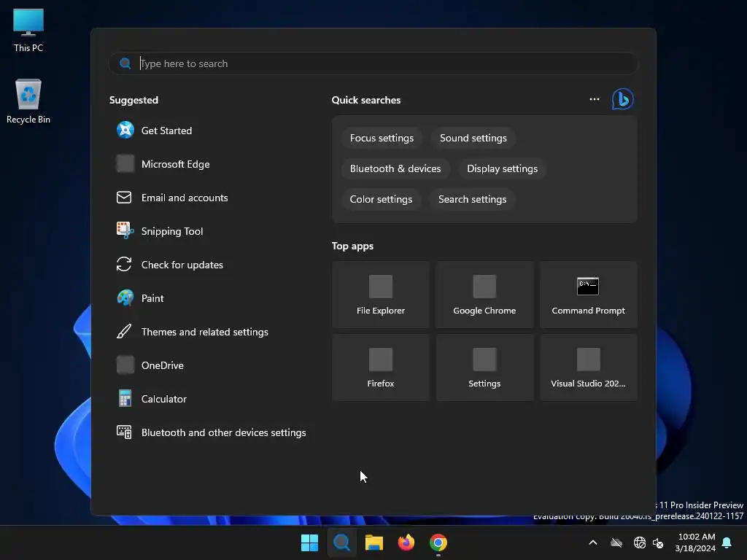Viewport: 747px width, 560px height.
Task: Select Bluetooth & devices quick search
Action: tap(395, 168)
